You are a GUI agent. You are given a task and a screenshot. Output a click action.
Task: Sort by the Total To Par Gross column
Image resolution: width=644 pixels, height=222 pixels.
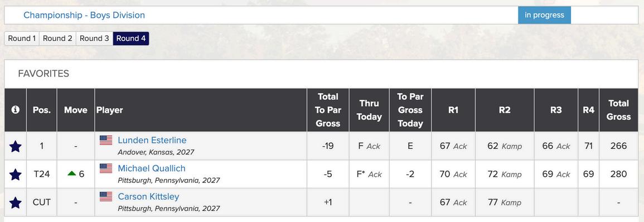click(328, 110)
